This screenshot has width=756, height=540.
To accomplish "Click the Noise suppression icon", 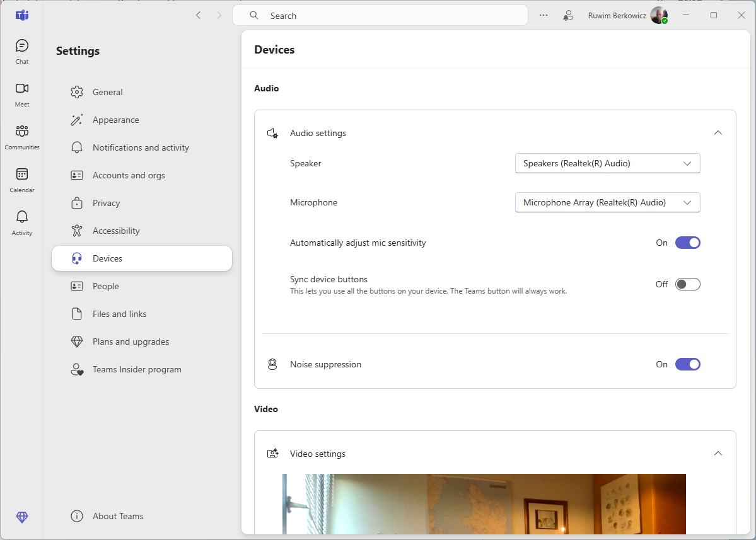I will pos(272,364).
